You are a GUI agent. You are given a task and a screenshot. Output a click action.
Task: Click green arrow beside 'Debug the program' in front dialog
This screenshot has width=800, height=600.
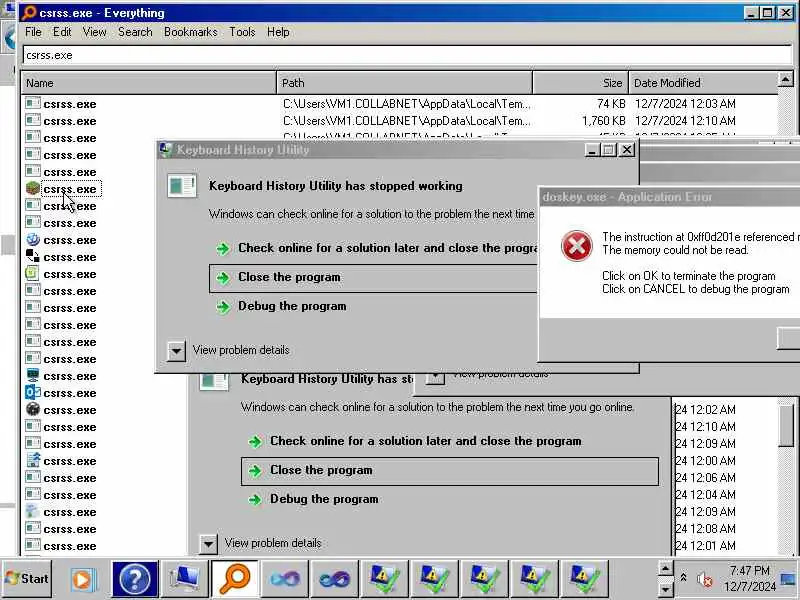[223, 307]
